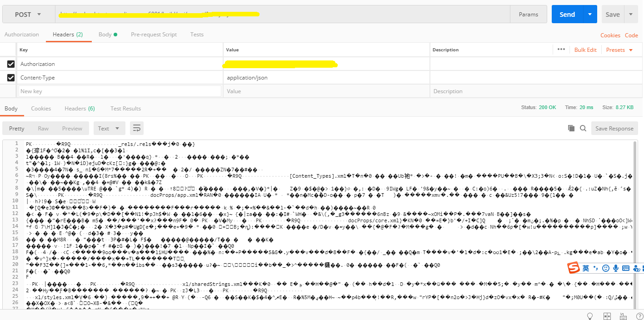
Task: Click the application/json value cell
Action: click(x=326, y=78)
